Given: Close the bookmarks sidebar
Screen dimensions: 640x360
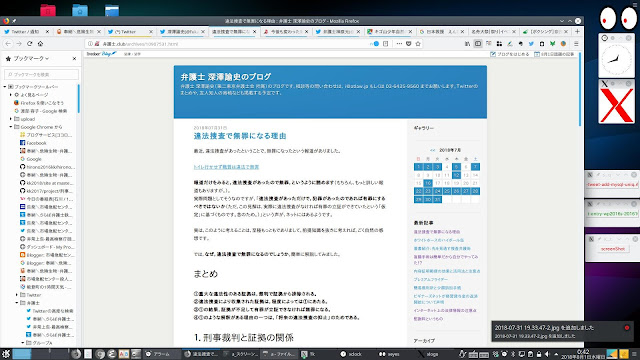Looking at the screenshot, I should pyautogui.click(x=74, y=59).
